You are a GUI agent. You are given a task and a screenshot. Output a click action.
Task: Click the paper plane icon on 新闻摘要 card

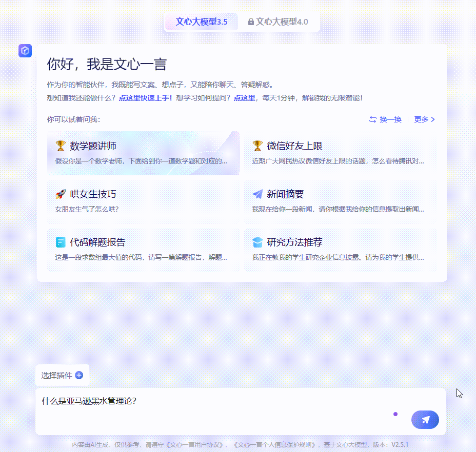point(257,194)
